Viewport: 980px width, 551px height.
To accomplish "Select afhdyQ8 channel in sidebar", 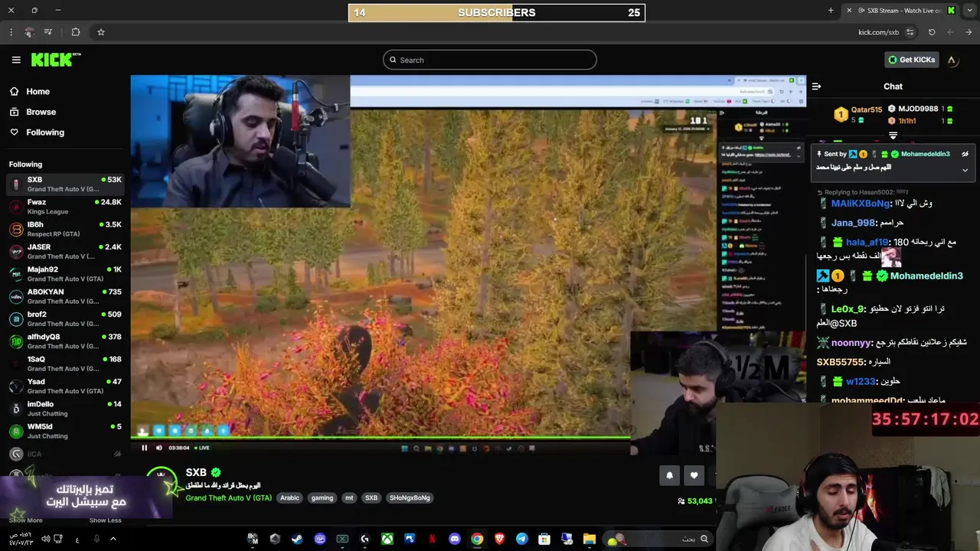I will click(65, 341).
